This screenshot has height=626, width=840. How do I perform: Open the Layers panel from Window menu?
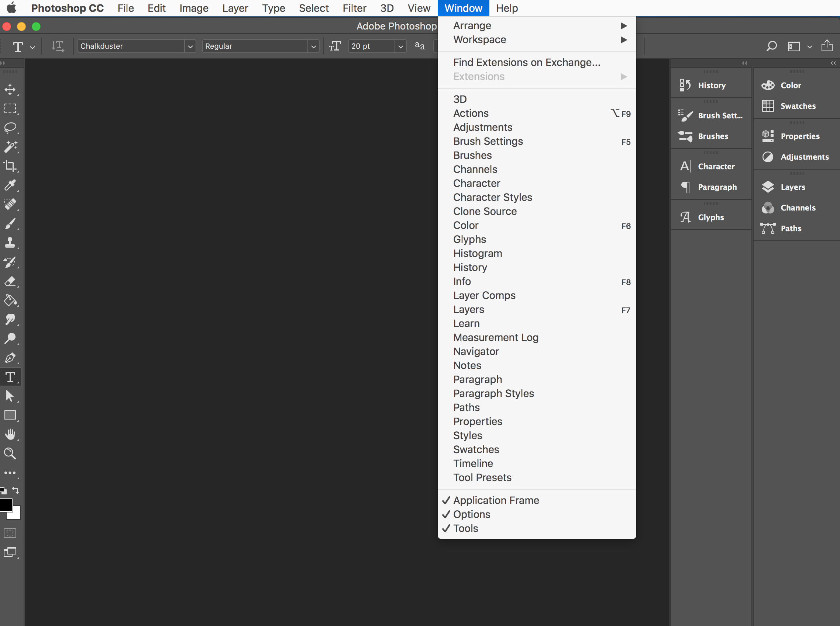tap(468, 309)
